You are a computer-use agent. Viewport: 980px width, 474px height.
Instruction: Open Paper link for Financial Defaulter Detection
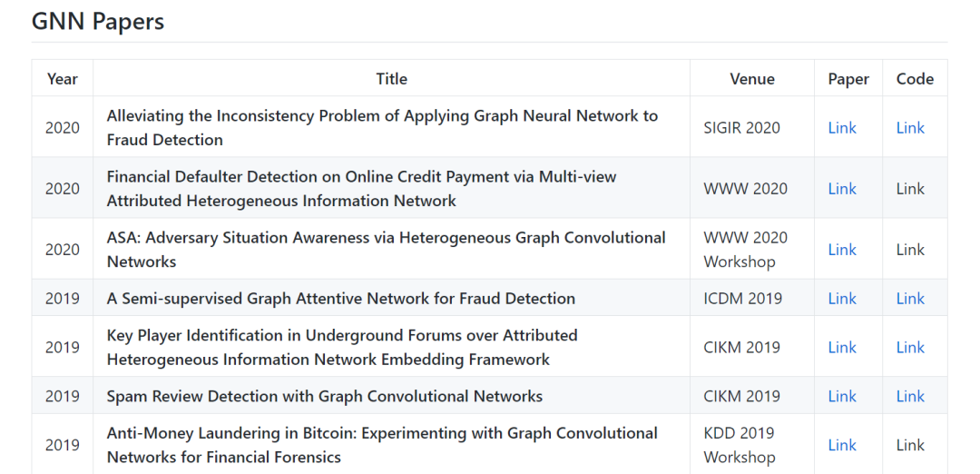(841, 189)
